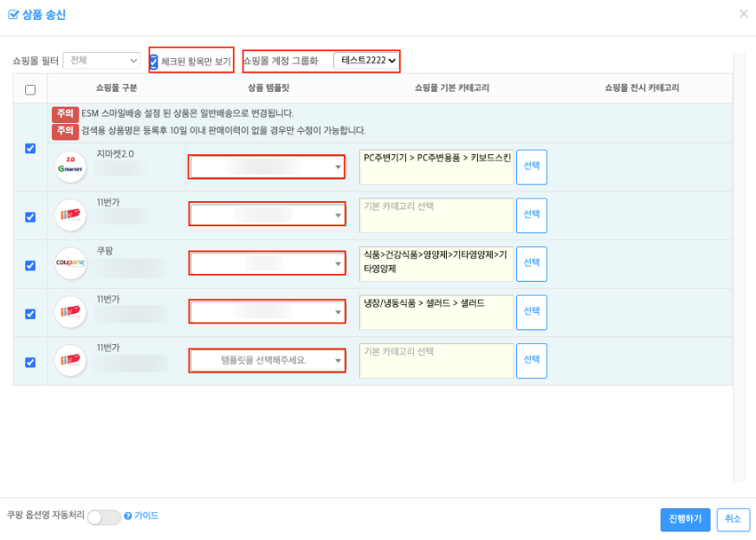Click the 취소 button
The height and width of the screenshot is (540, 756).
733,519
